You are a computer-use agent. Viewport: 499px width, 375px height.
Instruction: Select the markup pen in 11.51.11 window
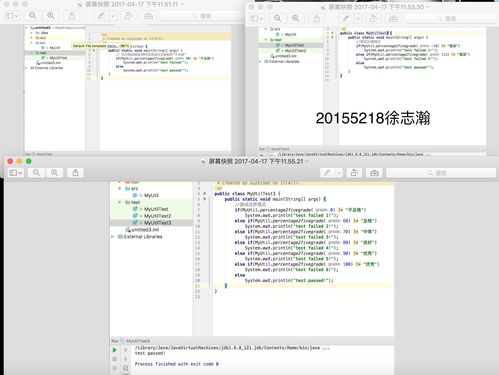point(101,16)
